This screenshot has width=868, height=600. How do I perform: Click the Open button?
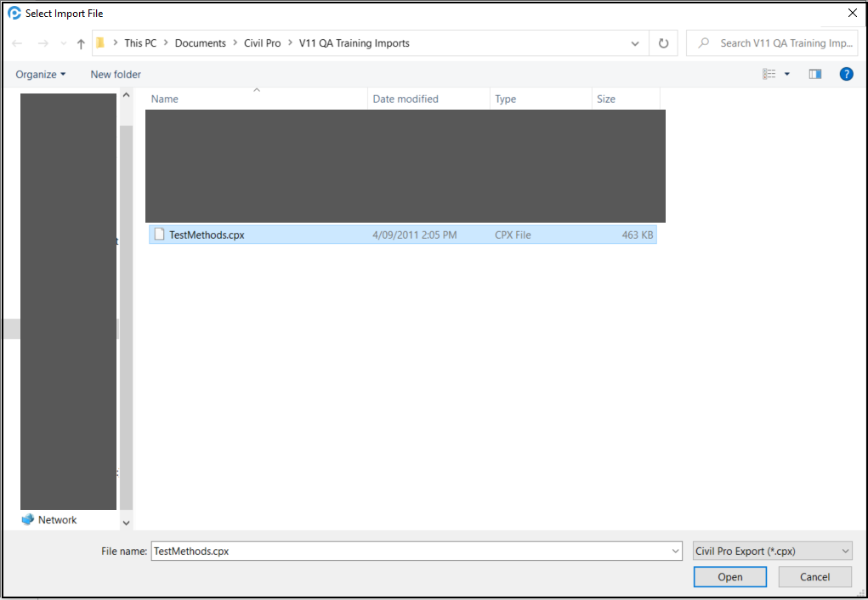(x=729, y=577)
